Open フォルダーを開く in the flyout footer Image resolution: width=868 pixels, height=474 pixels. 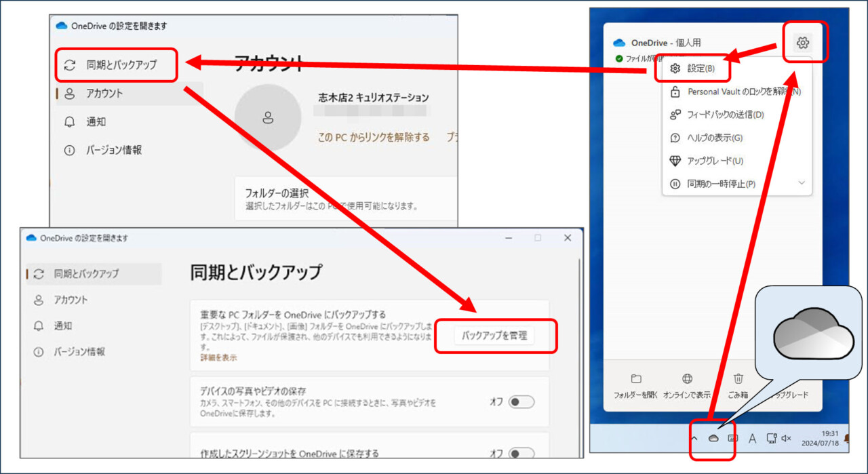(x=636, y=387)
